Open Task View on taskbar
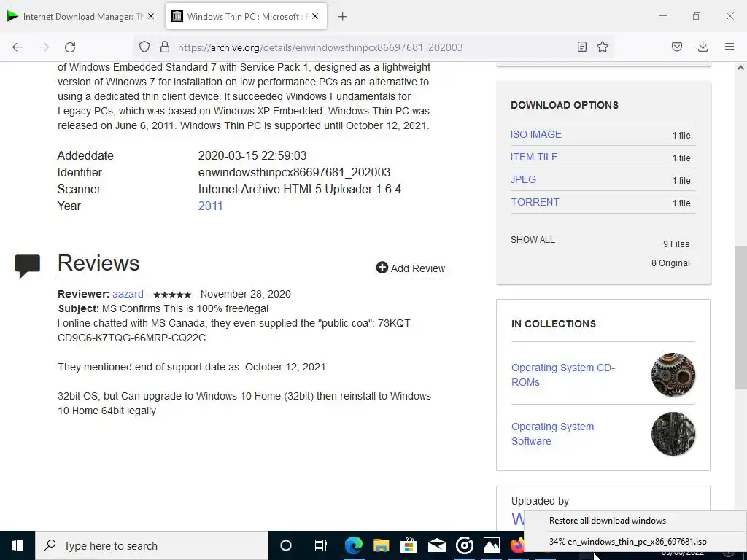This screenshot has height=560, width=747. coord(321,545)
